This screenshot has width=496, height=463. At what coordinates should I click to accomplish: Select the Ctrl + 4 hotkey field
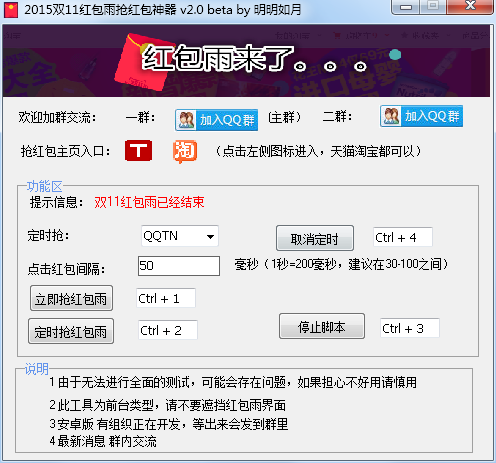403,237
